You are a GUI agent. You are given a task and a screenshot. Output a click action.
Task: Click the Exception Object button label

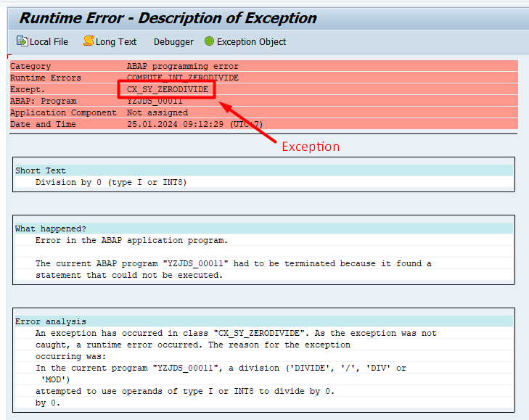(251, 42)
